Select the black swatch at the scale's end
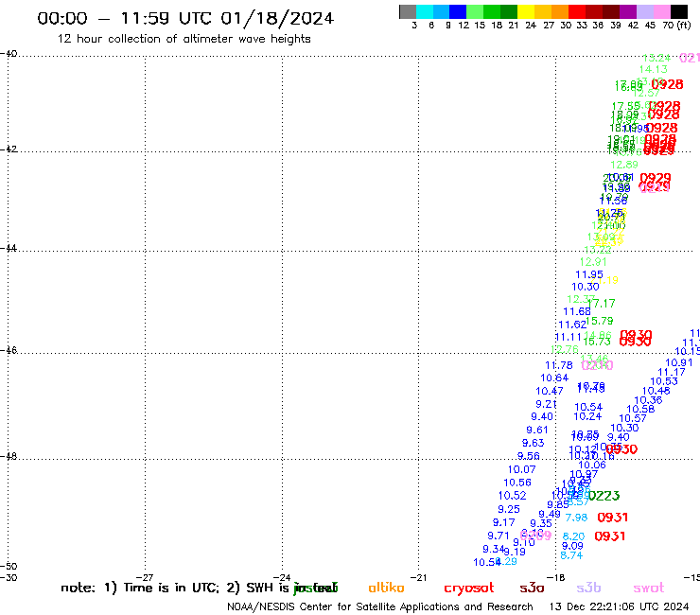The height and width of the screenshot is (615, 700). (678, 11)
